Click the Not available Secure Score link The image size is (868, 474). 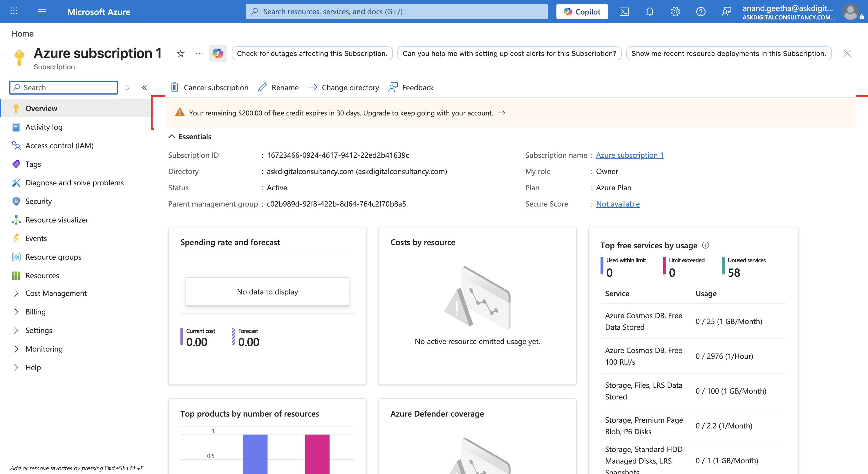(x=618, y=204)
